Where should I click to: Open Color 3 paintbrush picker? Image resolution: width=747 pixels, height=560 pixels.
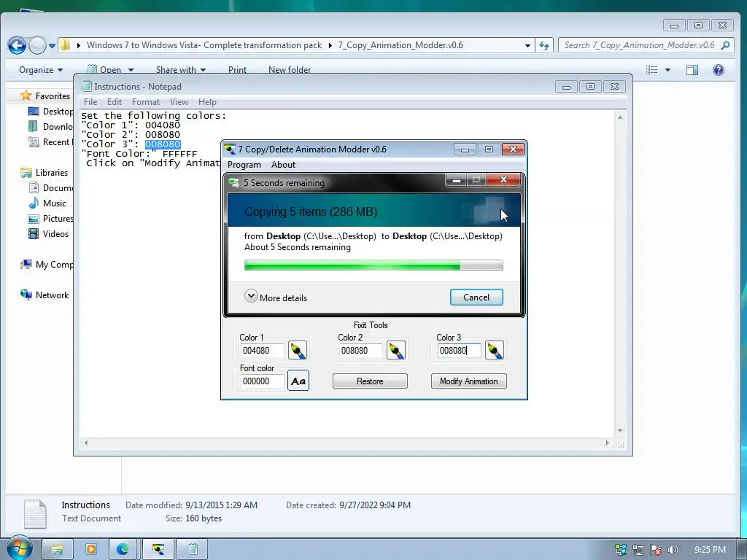pos(495,351)
